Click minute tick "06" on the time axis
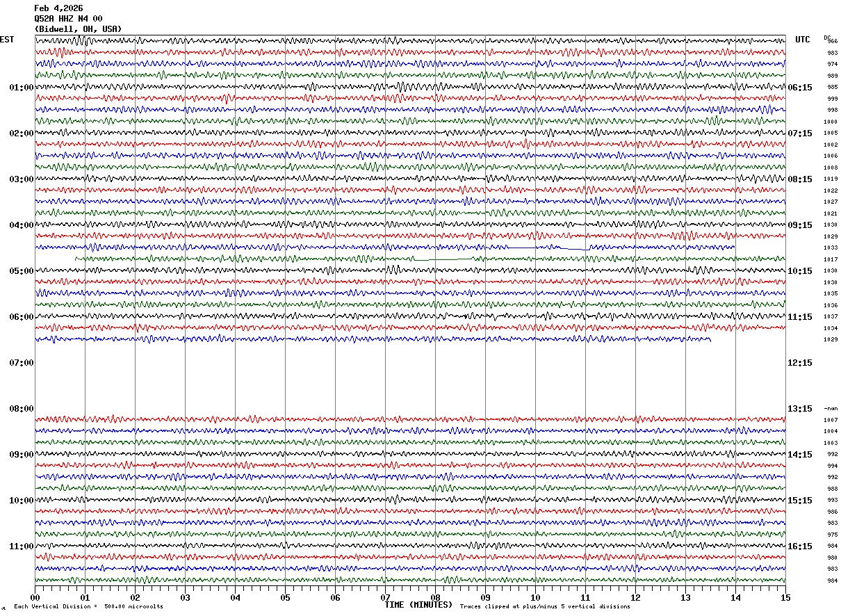 point(335,597)
